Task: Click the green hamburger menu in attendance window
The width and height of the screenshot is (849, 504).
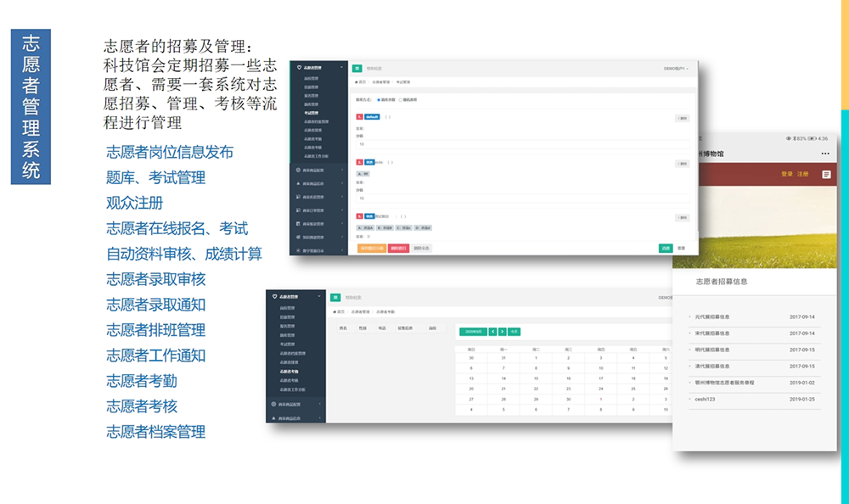Action: (x=335, y=297)
